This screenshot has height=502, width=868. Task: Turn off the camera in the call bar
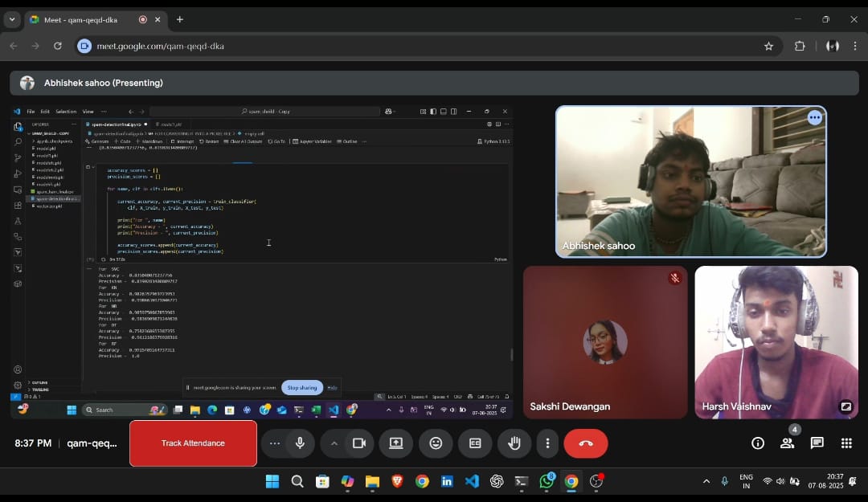coord(359,443)
